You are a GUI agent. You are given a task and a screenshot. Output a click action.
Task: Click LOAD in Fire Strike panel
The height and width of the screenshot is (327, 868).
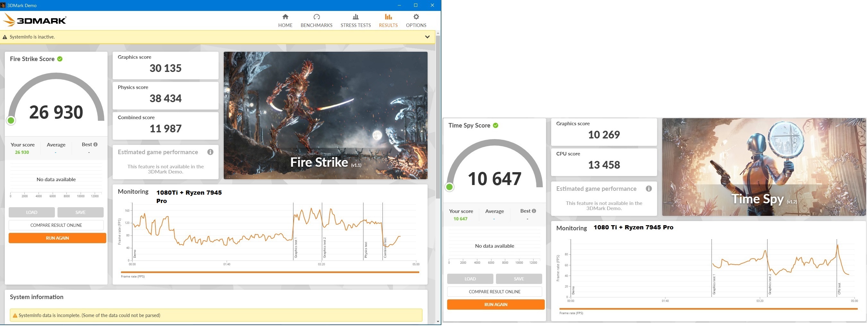point(32,212)
